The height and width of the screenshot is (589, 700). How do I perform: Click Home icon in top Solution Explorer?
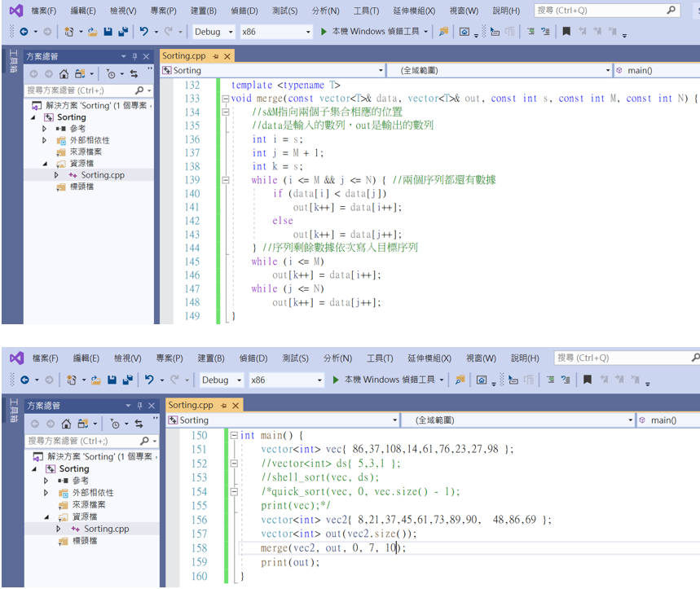pos(64,74)
